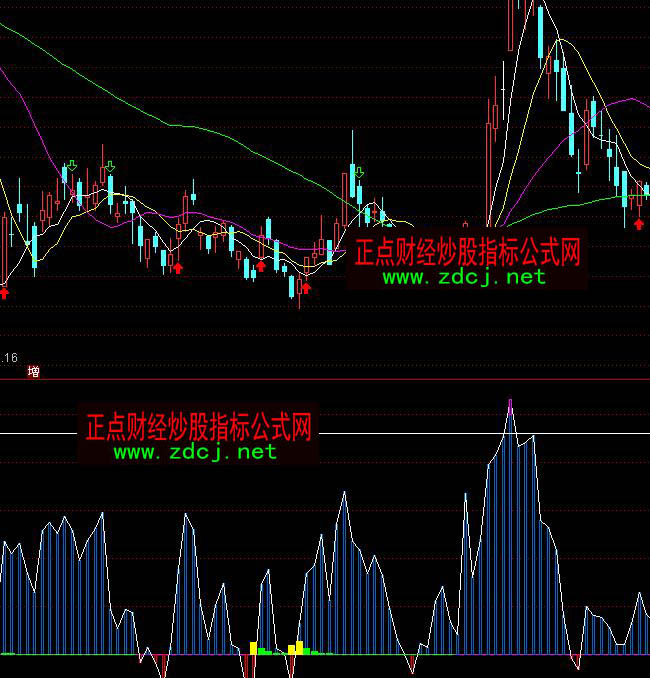The image size is (650, 678).
Task: Click the leftmost green down arrow signal
Action: tap(72, 165)
